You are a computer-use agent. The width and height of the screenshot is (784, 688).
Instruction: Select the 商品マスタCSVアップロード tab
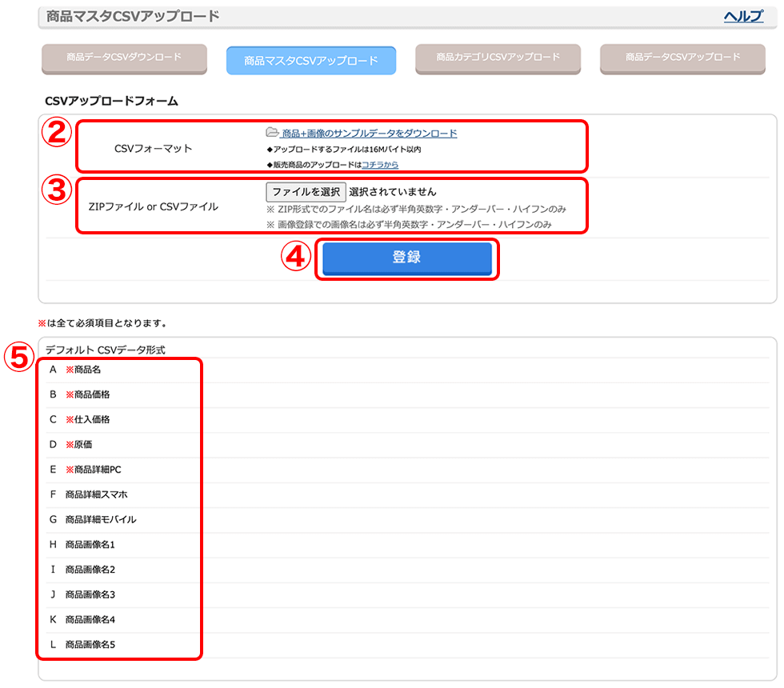click(311, 61)
